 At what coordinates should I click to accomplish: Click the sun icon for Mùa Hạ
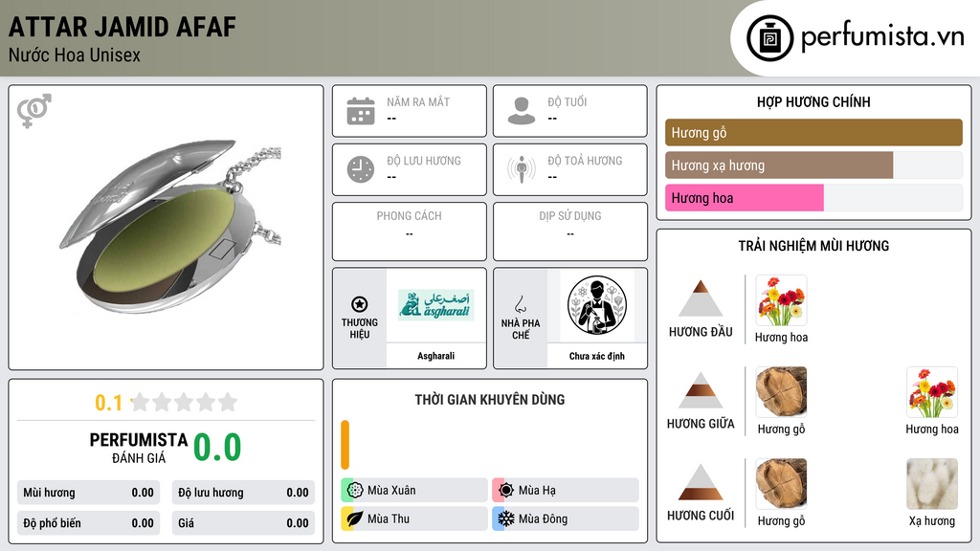pyautogui.click(x=506, y=491)
